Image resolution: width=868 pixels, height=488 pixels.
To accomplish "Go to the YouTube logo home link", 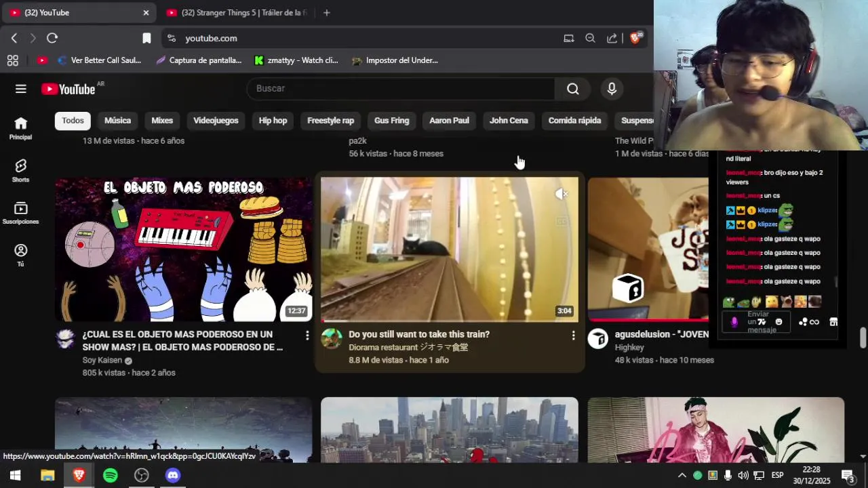I will [x=68, y=89].
